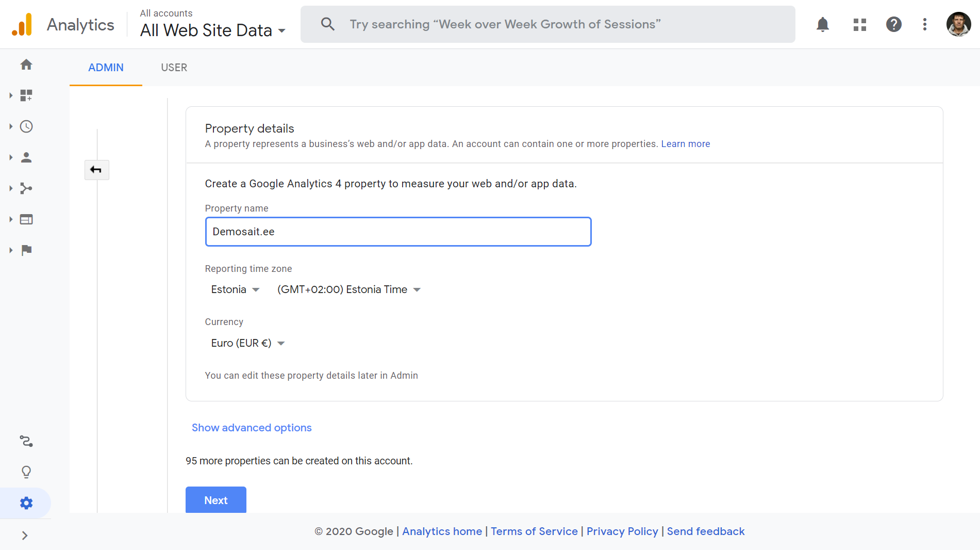Click Show advanced options link

tap(252, 428)
